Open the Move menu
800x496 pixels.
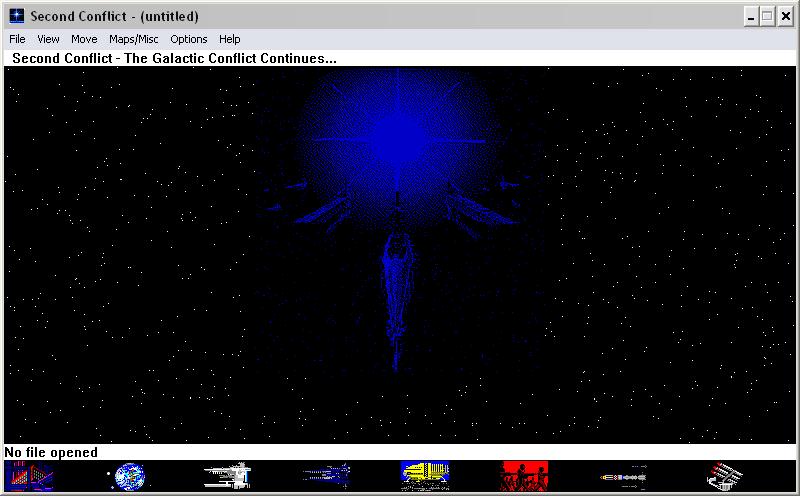pos(84,39)
